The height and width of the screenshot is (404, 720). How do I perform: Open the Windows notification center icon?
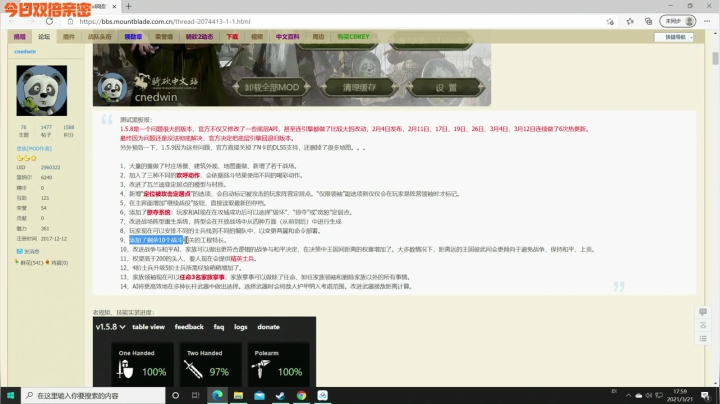[x=705, y=395]
